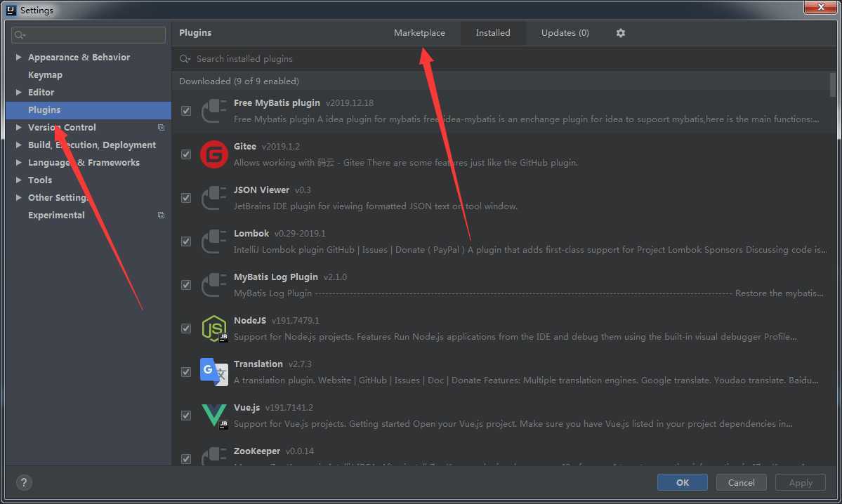Click the OK button
This screenshot has width=842, height=504.
click(682, 482)
